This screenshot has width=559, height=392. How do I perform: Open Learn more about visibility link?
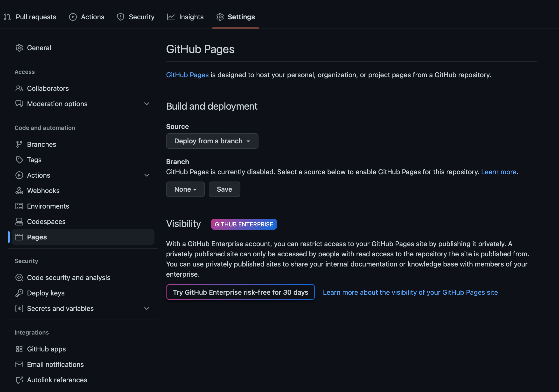coord(410,292)
